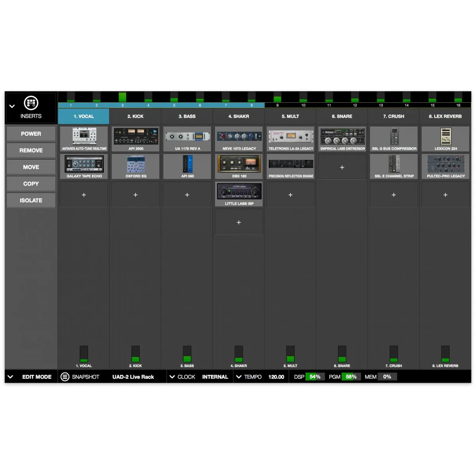Viewport: 476px width, 476px height.
Task: Open the Snapshot menu icon
Action: 65,377
